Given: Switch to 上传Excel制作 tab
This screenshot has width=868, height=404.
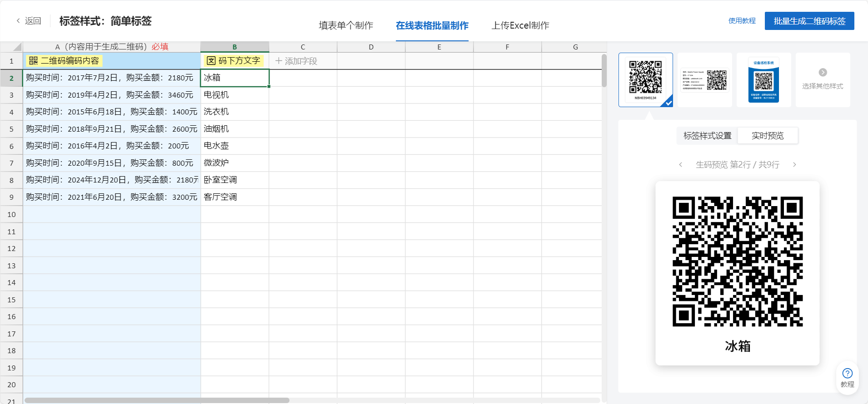Looking at the screenshot, I should coord(520,25).
